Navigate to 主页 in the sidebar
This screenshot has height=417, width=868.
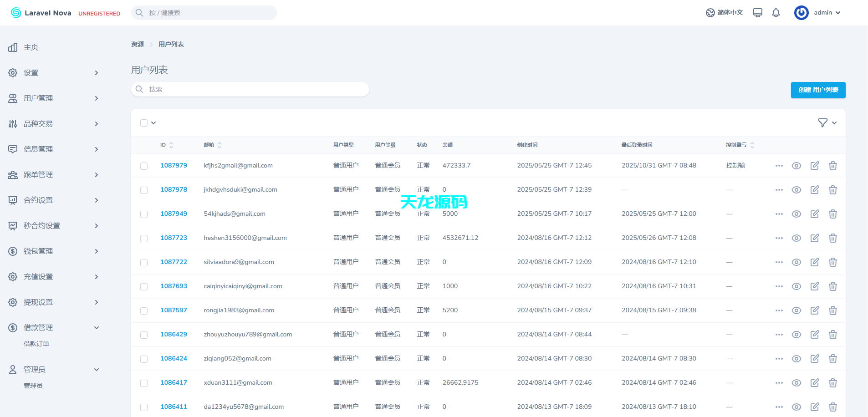31,47
